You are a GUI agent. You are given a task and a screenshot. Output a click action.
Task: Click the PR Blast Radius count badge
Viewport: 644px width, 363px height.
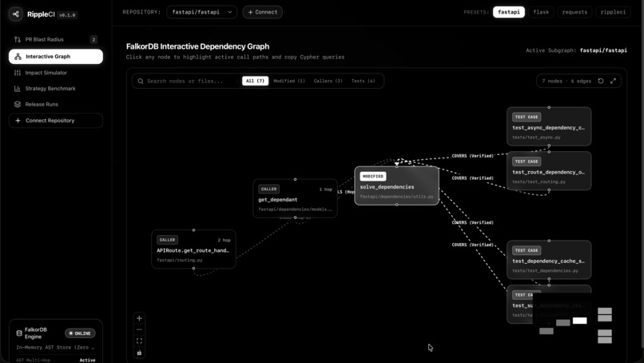click(x=93, y=39)
